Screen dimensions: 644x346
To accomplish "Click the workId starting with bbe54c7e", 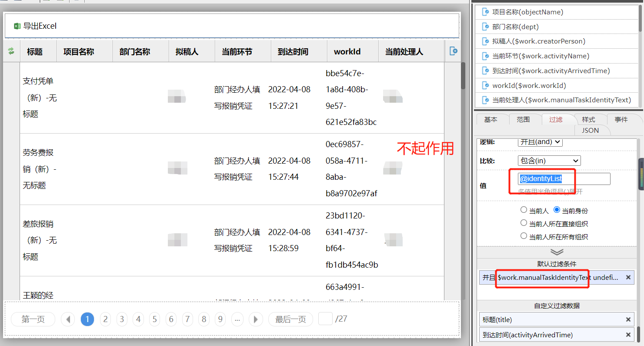I will coord(351,97).
